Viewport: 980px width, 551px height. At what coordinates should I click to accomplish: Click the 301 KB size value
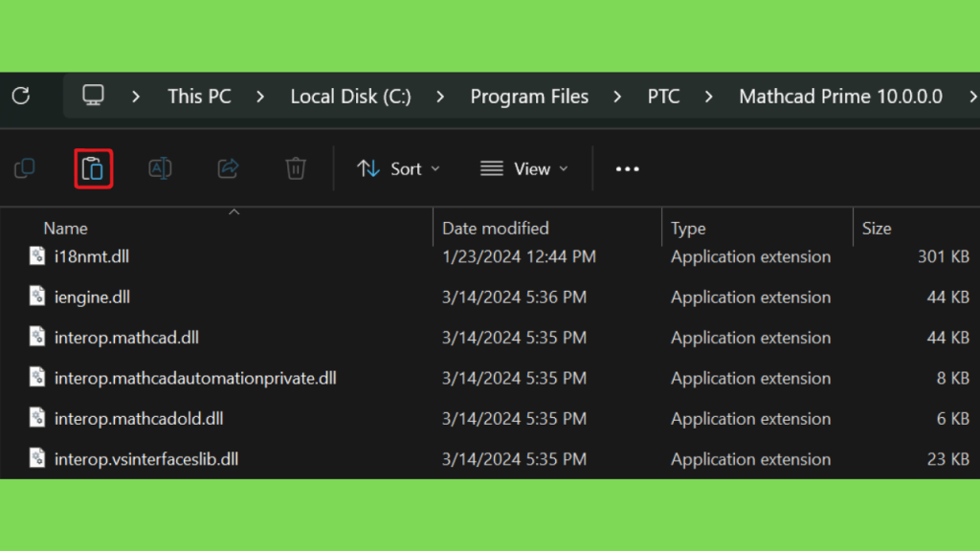point(943,256)
